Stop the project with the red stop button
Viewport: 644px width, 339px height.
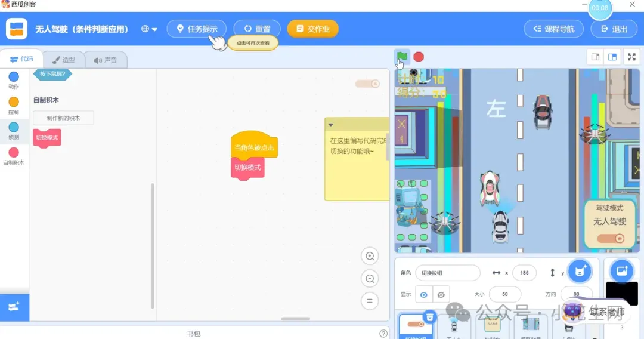[x=419, y=57]
